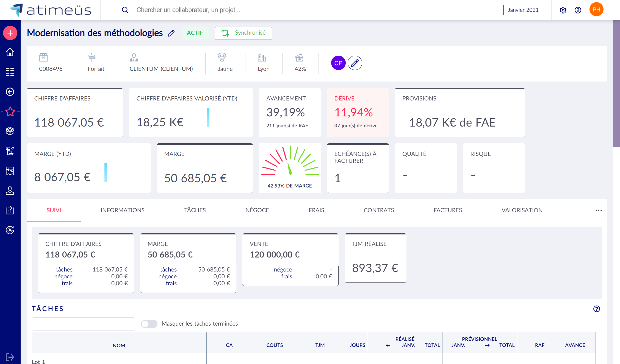Click the Synchronisé button
The height and width of the screenshot is (364, 620).
[x=243, y=33]
